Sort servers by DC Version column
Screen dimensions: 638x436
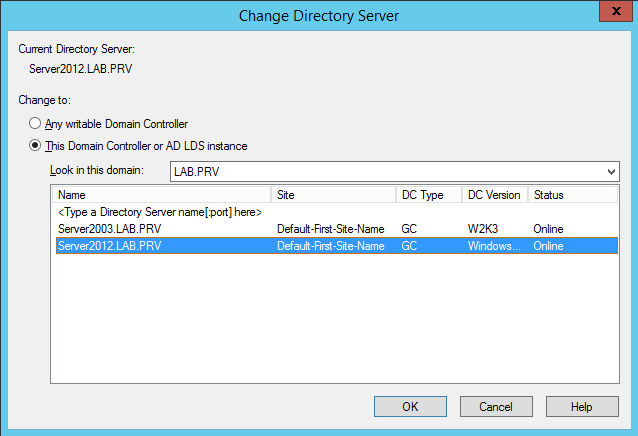point(494,195)
